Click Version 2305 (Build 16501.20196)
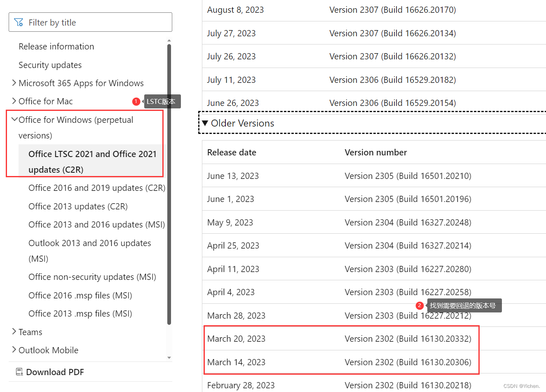 (408, 199)
